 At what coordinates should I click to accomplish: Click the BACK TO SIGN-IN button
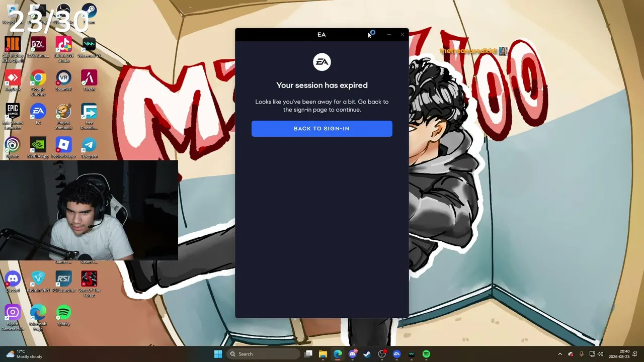tap(322, 129)
